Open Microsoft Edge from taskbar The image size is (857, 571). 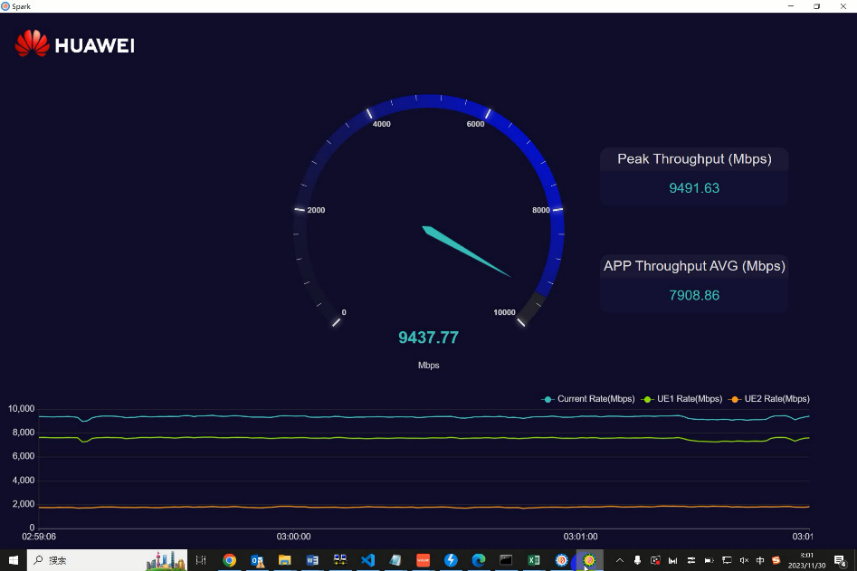click(478, 560)
